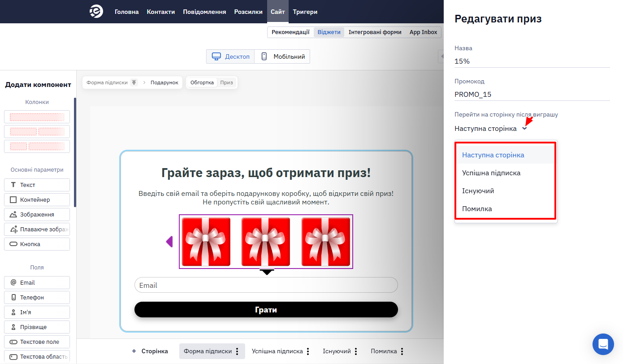This screenshot has width=623, height=364.
Task: Open options menu for Форма підписки page
Action: point(237,351)
